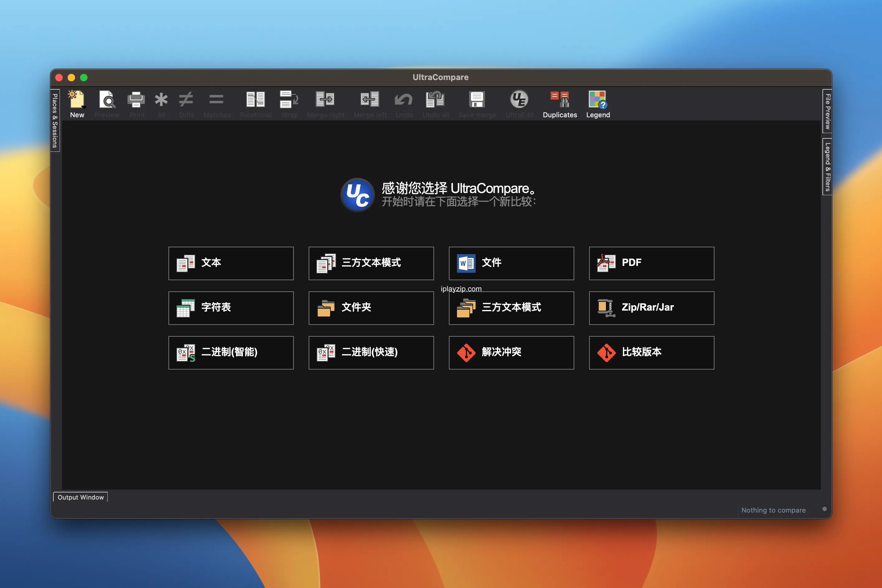Viewport: 882px width, 588px height.
Task: Start a Word 文件 compare
Action: click(511, 263)
